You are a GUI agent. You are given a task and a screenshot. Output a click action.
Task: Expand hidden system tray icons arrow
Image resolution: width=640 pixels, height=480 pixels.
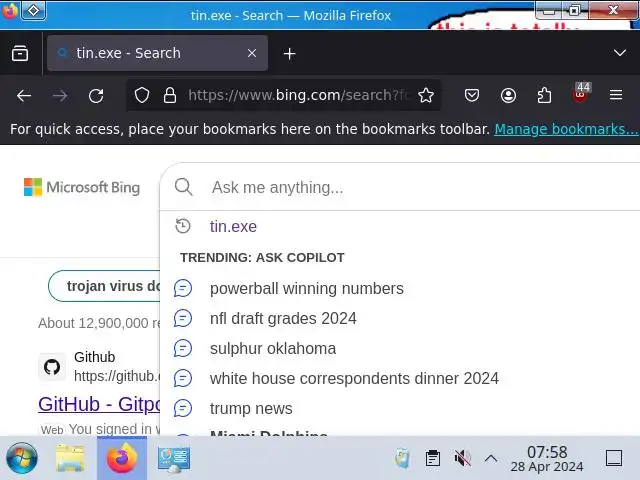(491, 458)
